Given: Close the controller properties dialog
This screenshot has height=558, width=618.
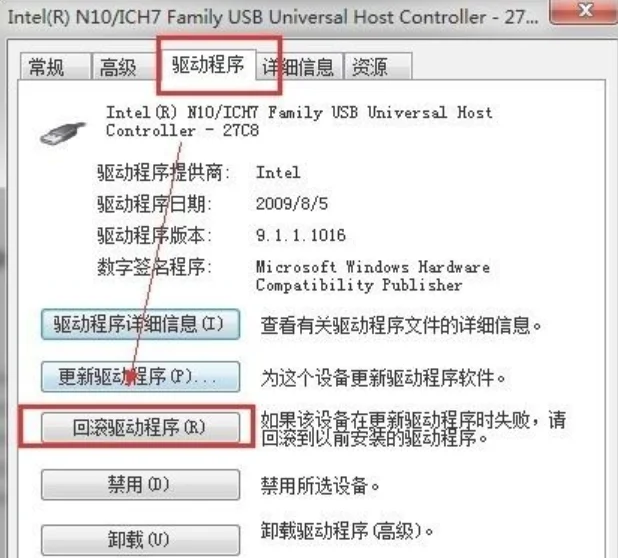Looking at the screenshot, I should coord(584,11).
